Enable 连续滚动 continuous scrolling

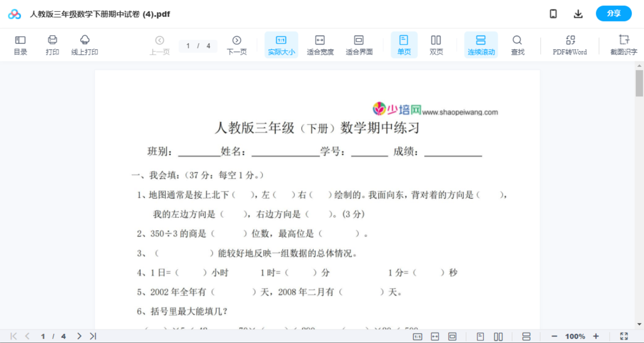(481, 45)
